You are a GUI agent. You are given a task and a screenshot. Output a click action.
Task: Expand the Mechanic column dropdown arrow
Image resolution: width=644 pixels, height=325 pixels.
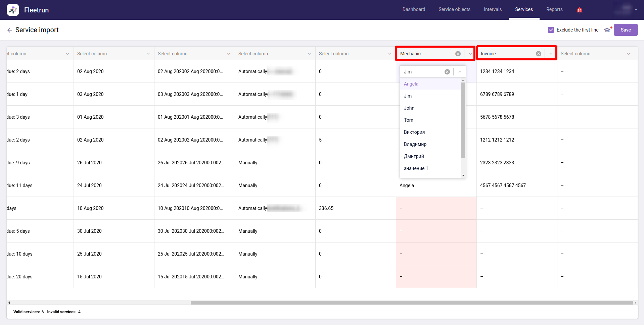(470, 54)
